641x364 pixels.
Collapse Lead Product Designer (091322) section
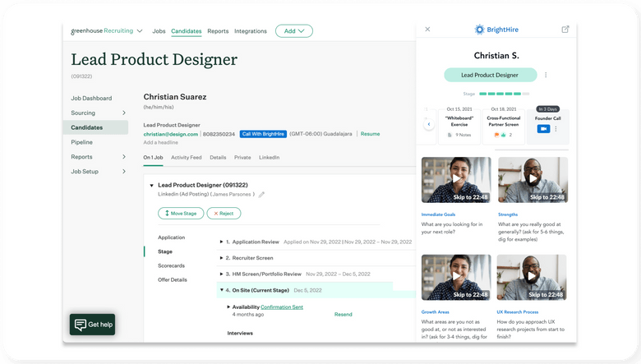(x=152, y=186)
